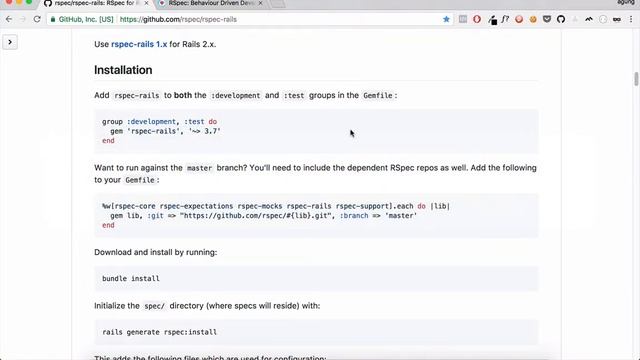Close the rspec/rspec-rails tab
The image size is (640, 360).
tap(146, 3)
